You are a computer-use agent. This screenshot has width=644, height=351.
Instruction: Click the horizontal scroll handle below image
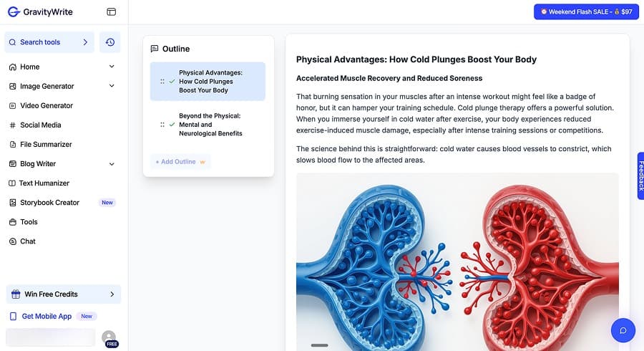[x=319, y=345]
